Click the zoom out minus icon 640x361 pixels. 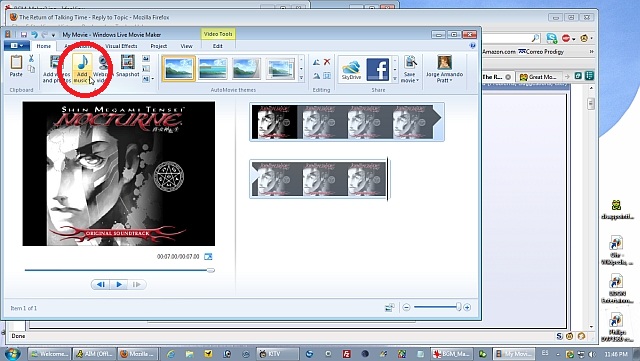[406, 307]
